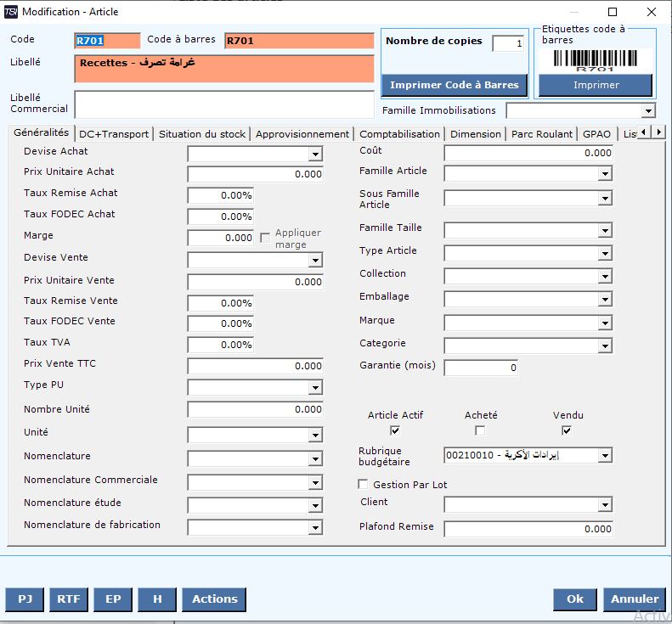The width and height of the screenshot is (672, 624).
Task: Open the Devise Vente dropdown
Action: pos(315,260)
